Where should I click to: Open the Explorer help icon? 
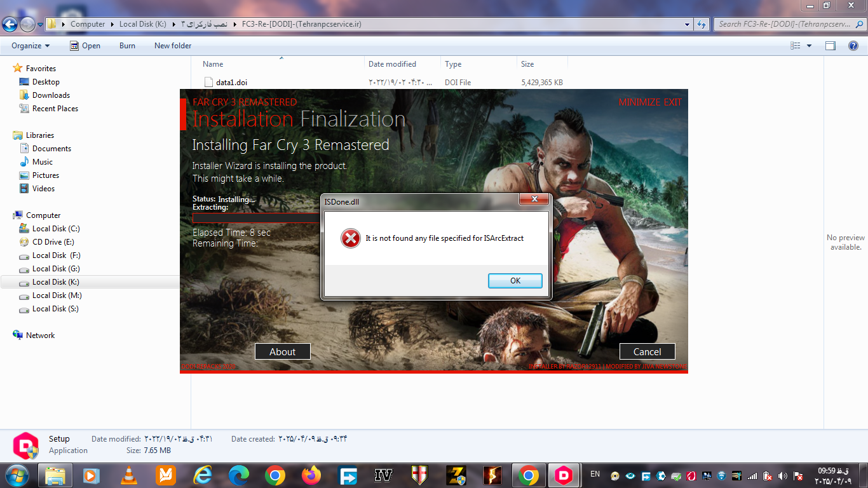[852, 46]
